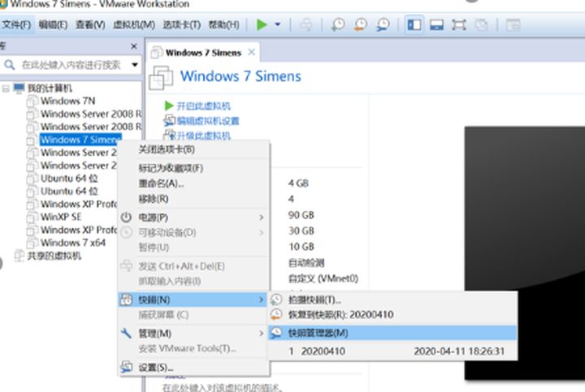The width and height of the screenshot is (585, 392).
Task: Click the full screen mode toolbar icon
Action: (459, 25)
